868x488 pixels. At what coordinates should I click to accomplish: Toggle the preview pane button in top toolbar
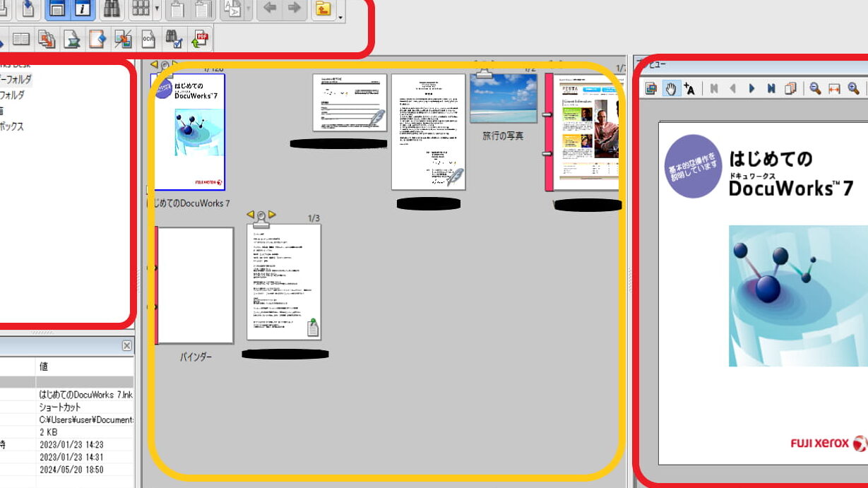click(57, 9)
